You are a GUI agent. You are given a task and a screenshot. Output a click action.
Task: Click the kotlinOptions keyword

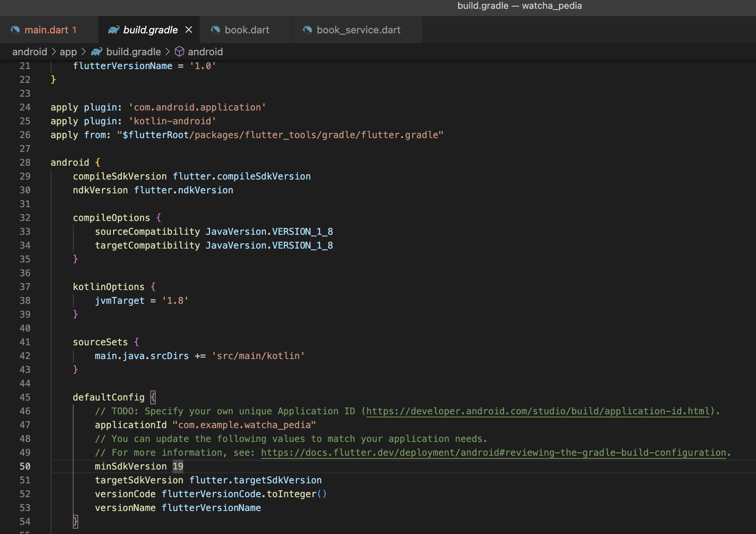click(x=108, y=287)
